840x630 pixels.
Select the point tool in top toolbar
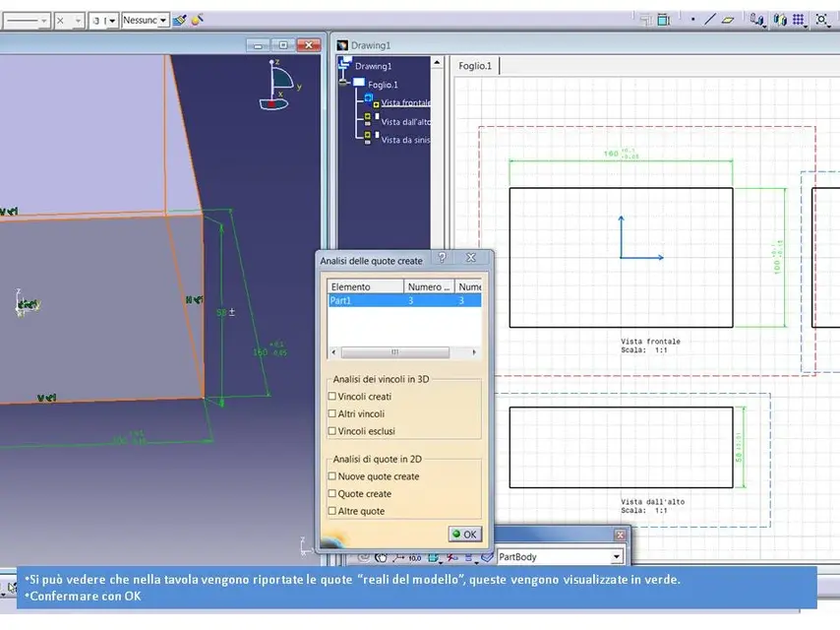tap(692, 20)
